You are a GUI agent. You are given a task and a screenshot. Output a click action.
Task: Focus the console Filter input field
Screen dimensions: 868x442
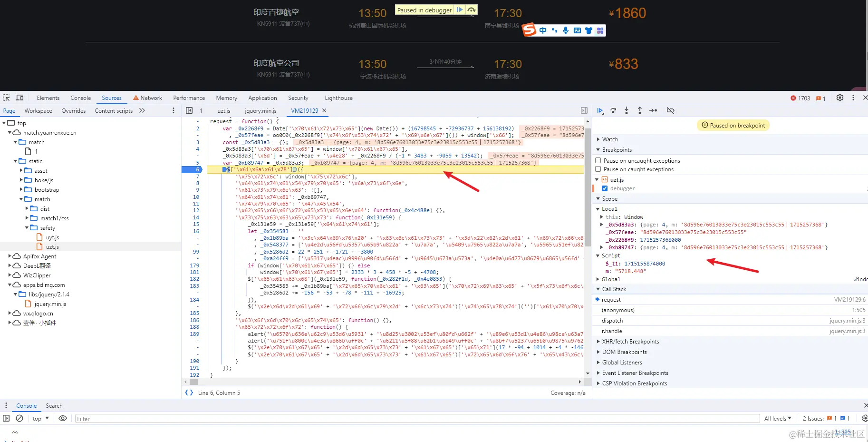tap(417, 419)
